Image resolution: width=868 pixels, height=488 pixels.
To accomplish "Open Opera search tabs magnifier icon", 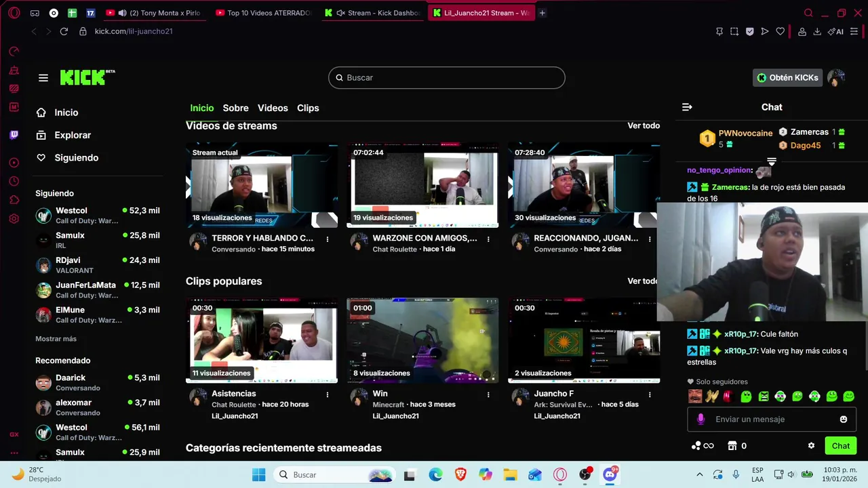I will pyautogui.click(x=808, y=13).
